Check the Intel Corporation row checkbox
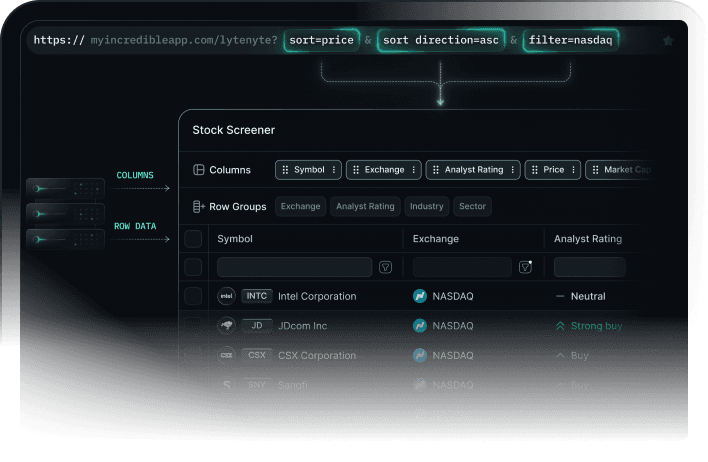The image size is (708, 462). pos(193,296)
